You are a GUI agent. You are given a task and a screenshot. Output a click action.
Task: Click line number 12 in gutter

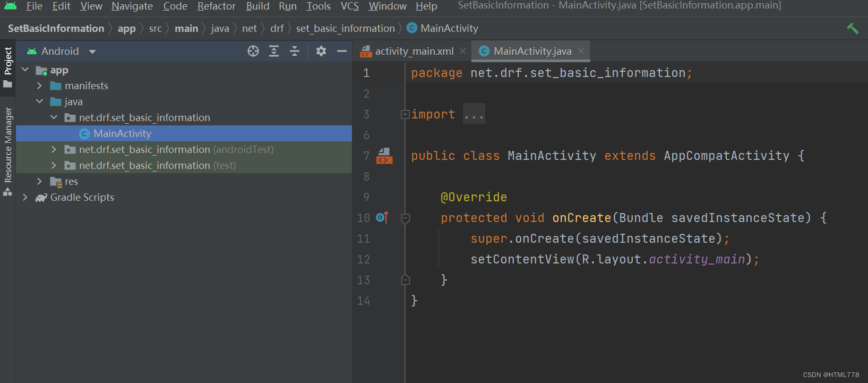pos(364,259)
